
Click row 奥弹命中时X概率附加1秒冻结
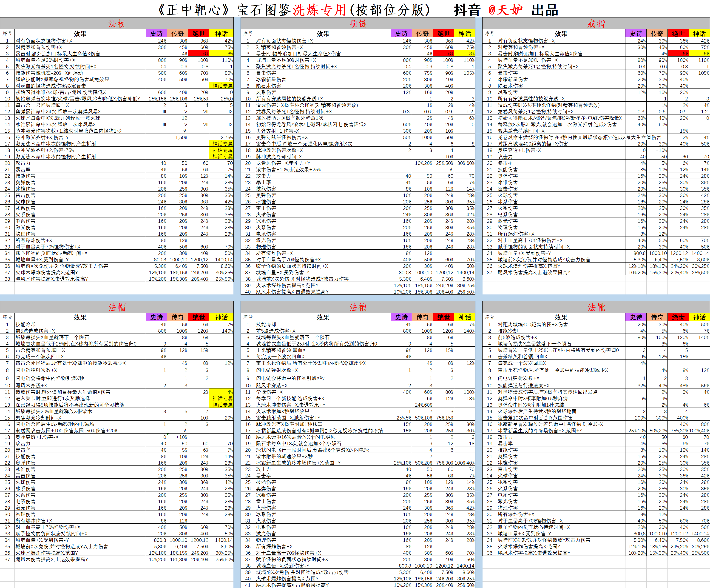click(596, 405)
